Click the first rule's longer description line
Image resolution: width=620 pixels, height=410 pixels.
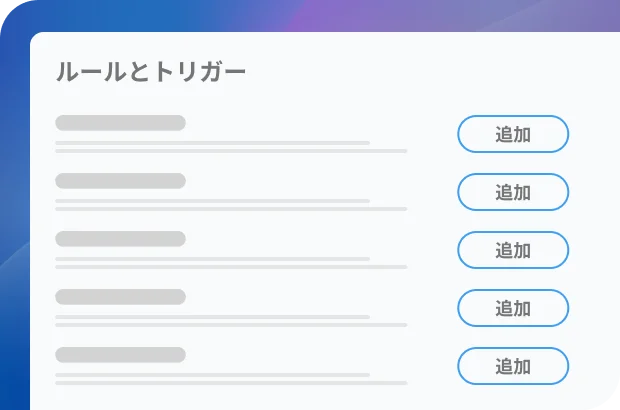[231, 151]
